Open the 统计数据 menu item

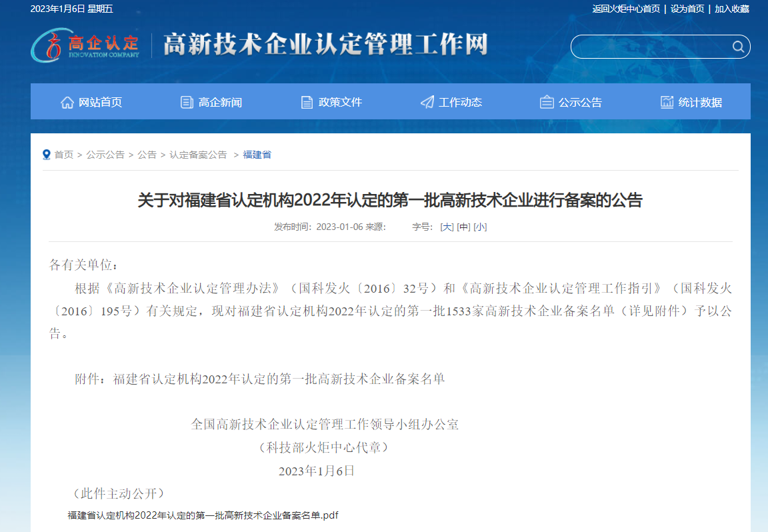coord(700,102)
